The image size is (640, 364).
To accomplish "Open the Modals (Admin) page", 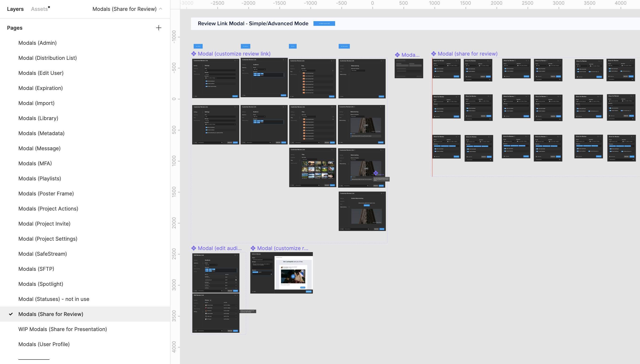I will point(37,43).
